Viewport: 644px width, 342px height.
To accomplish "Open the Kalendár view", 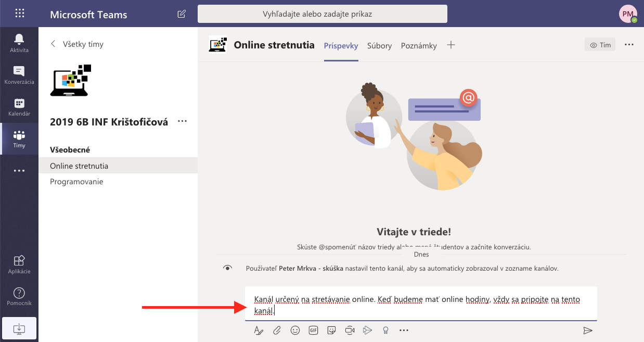I will tap(19, 107).
